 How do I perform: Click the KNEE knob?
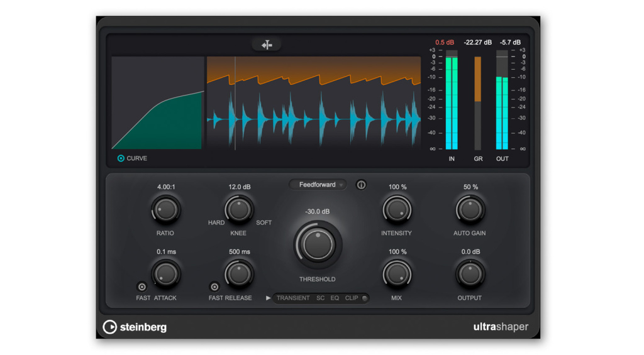point(238,210)
